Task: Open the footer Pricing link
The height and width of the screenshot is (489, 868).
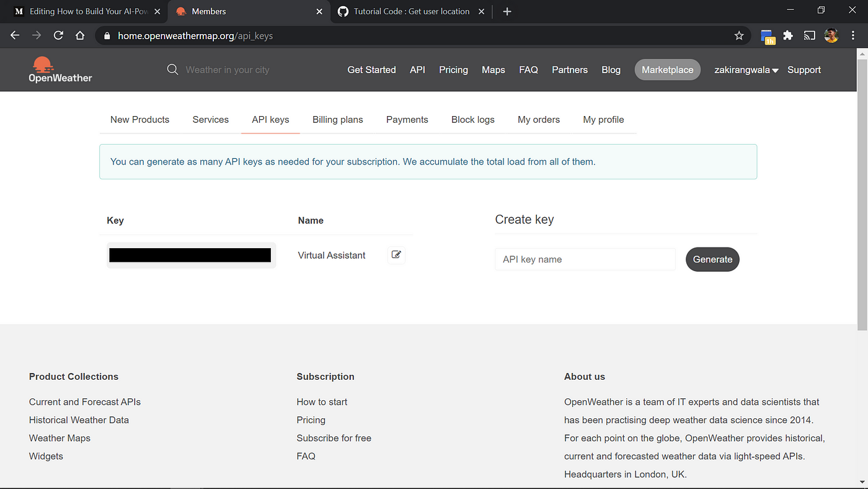Action: pyautogui.click(x=311, y=419)
